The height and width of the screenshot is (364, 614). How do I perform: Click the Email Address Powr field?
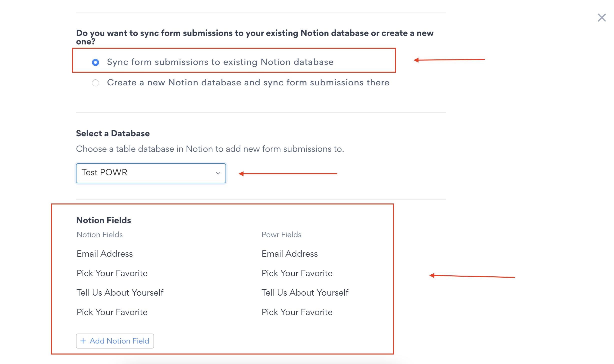point(290,254)
